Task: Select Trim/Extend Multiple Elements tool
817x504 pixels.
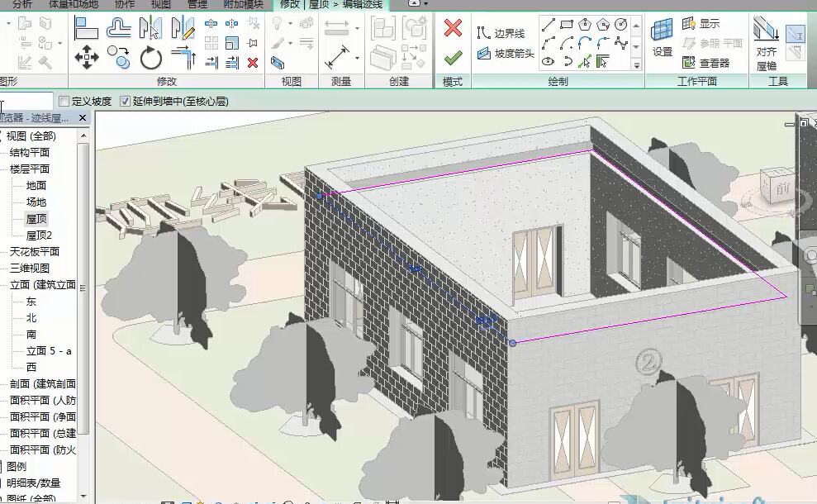Action: 232,63
